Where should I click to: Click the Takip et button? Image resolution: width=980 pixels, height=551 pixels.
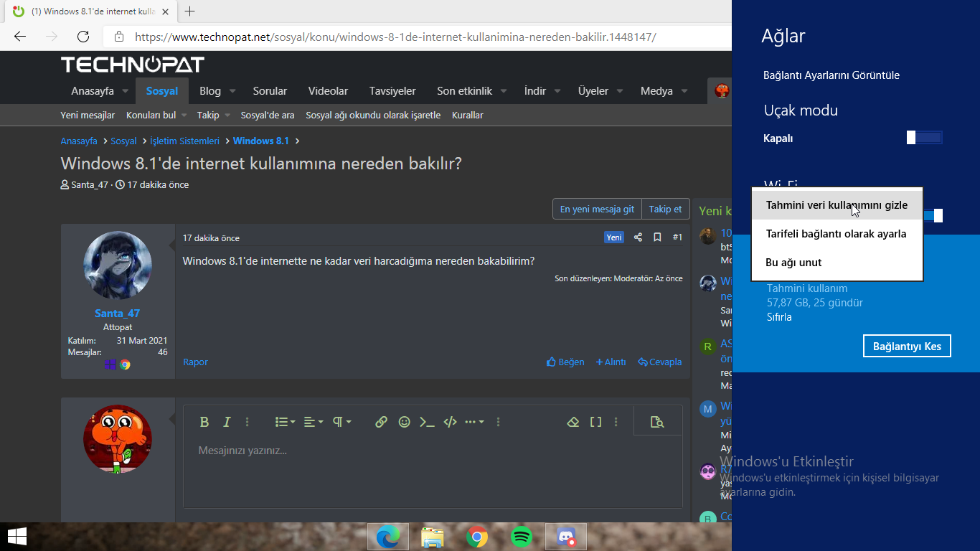[x=666, y=209]
